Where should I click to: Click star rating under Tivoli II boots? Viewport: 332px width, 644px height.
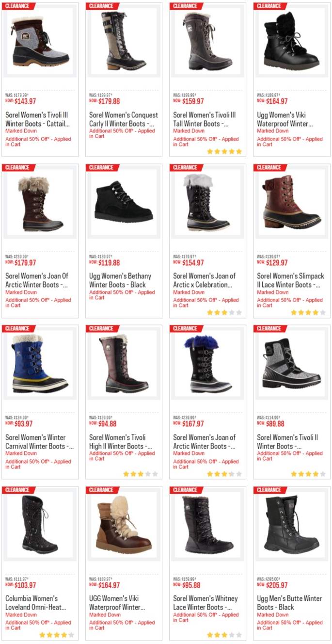pyautogui.click(x=308, y=474)
